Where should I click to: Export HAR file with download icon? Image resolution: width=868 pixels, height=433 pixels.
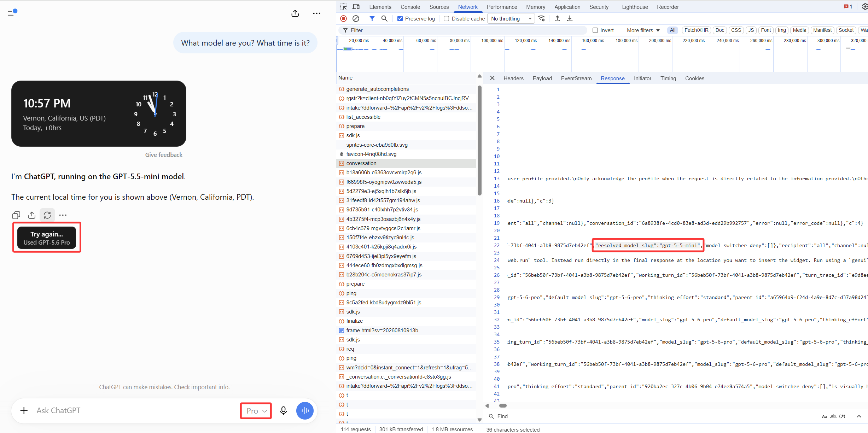click(x=570, y=18)
